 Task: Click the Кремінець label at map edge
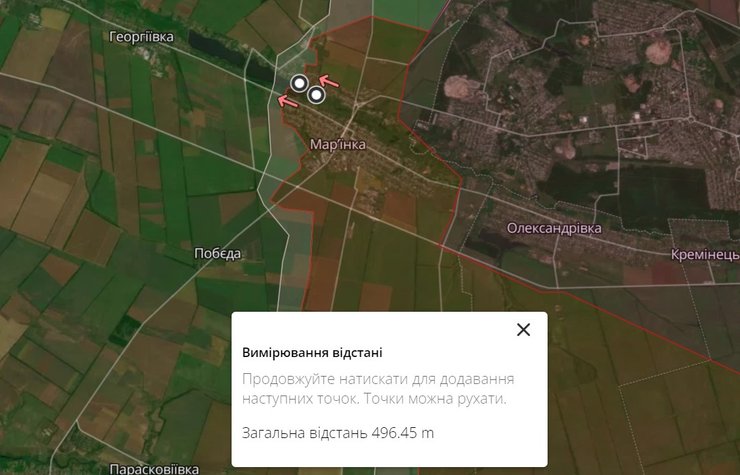pos(705,255)
